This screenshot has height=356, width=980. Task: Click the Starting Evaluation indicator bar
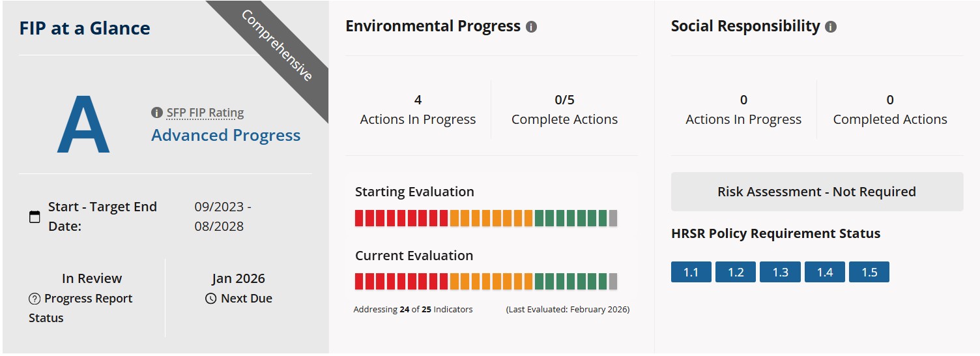pyautogui.click(x=485, y=218)
